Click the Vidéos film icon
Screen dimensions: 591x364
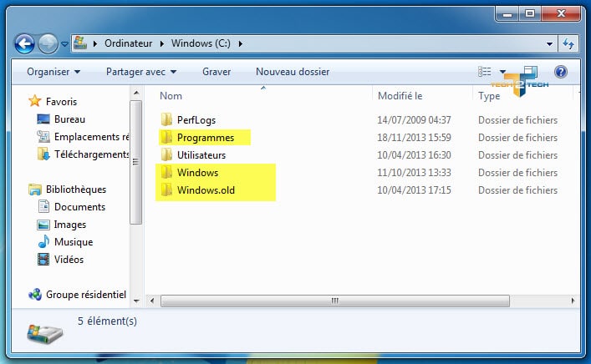click(43, 259)
